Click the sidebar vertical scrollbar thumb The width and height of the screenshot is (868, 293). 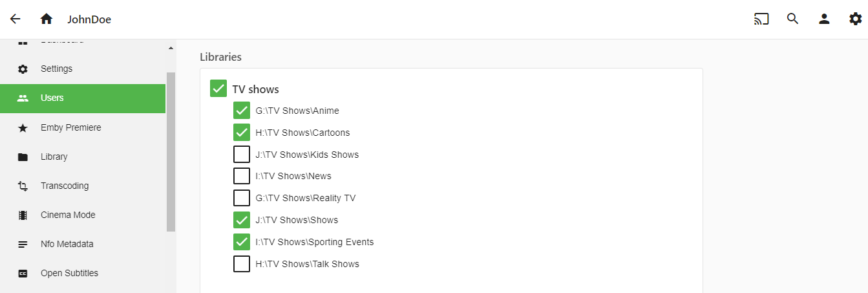171,152
